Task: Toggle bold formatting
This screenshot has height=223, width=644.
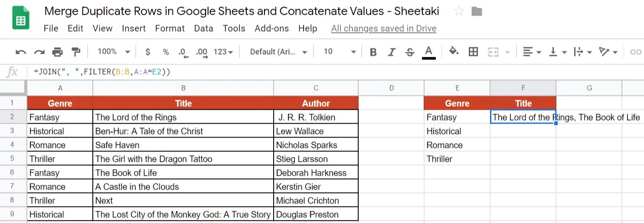Action: (373, 52)
